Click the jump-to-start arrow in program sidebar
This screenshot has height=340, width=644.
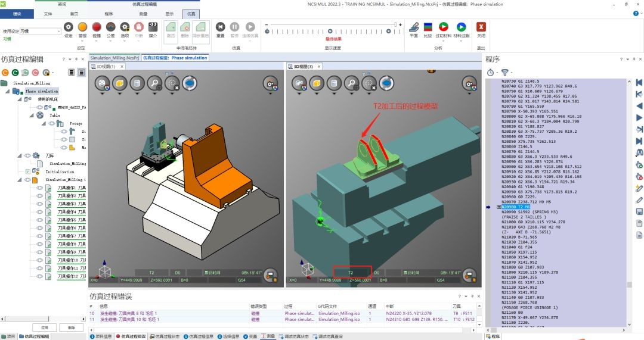coord(639,82)
